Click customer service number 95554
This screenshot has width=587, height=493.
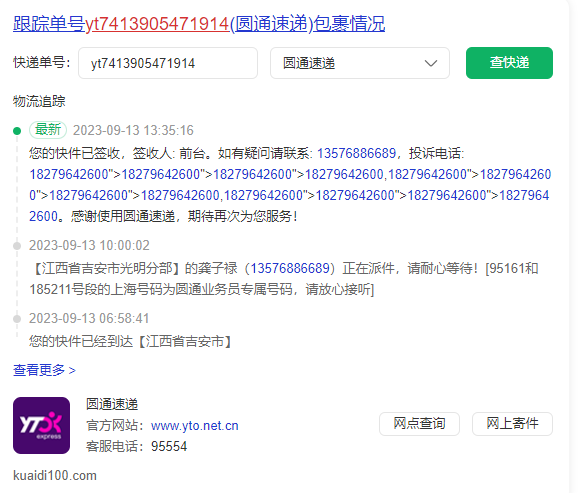tap(169, 446)
